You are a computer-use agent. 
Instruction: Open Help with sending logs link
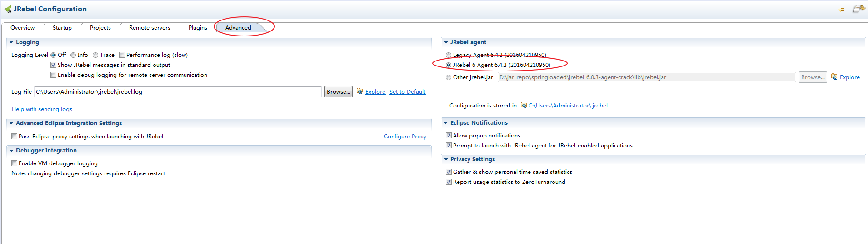pyautogui.click(x=42, y=109)
